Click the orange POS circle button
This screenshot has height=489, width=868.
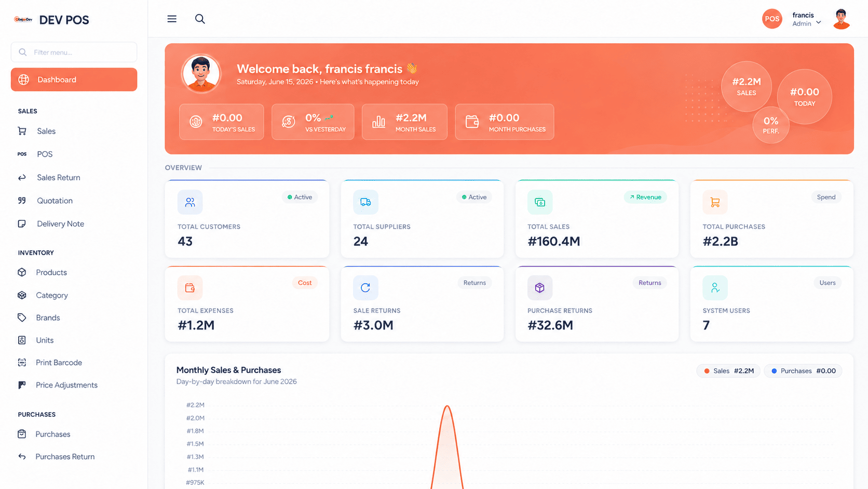click(772, 19)
